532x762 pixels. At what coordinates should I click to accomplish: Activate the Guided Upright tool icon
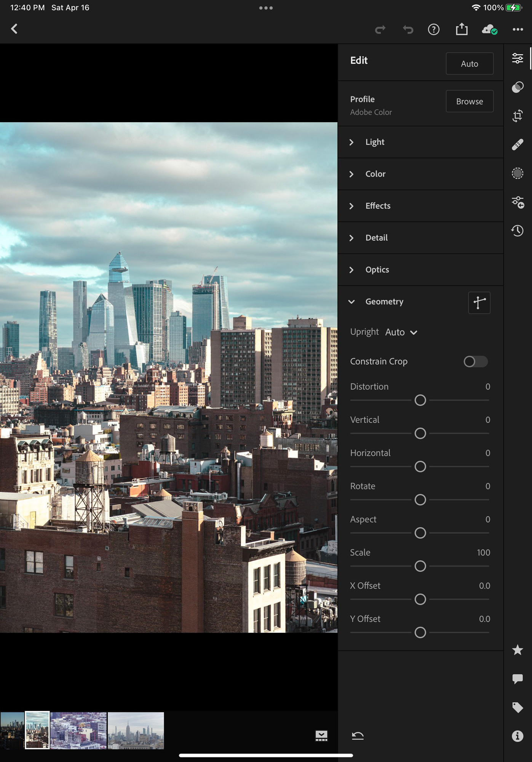click(x=479, y=303)
